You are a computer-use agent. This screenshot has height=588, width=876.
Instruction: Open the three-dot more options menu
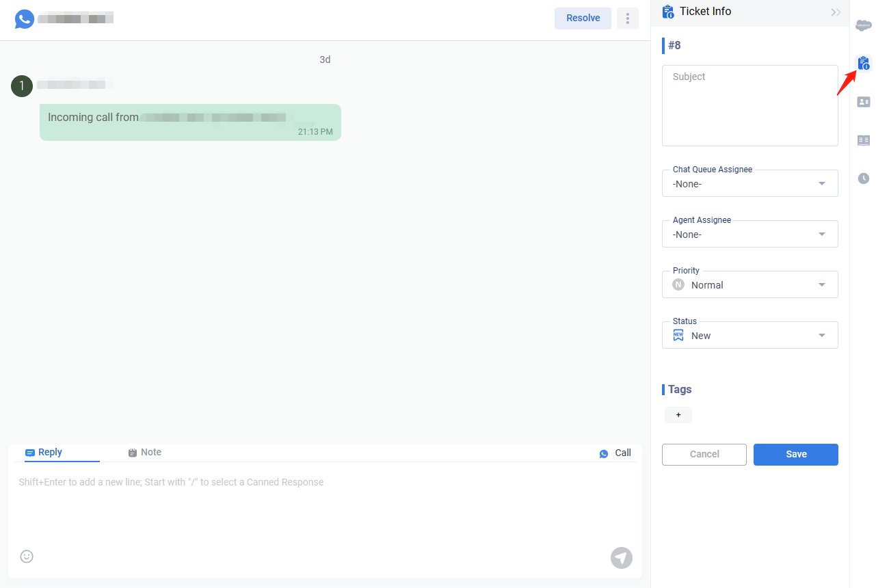627,18
